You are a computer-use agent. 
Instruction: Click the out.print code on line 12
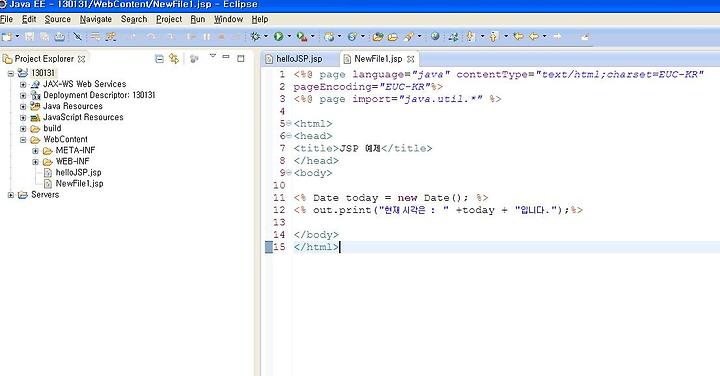(438, 210)
